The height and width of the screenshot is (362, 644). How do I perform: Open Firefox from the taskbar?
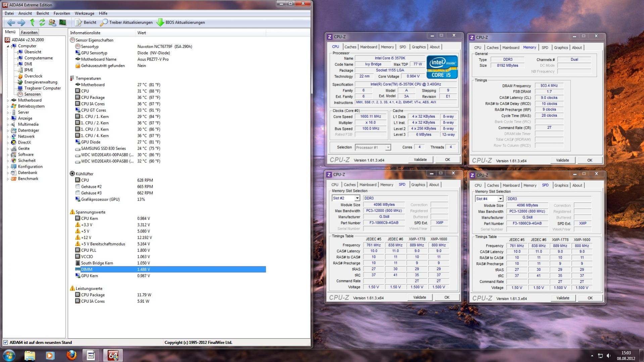point(71,355)
